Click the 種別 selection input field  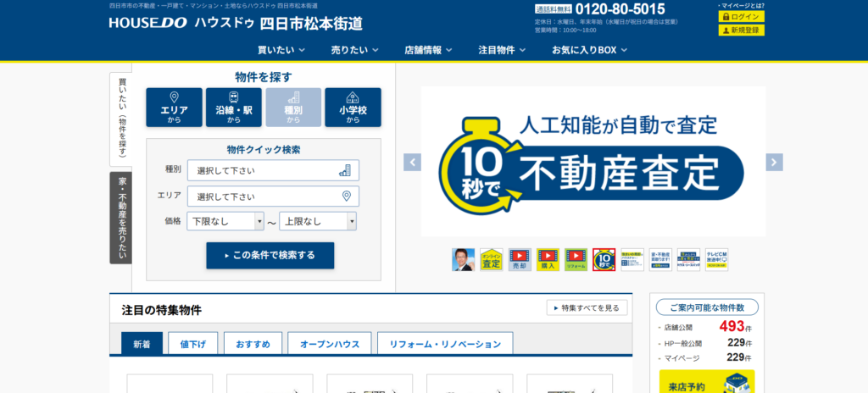273,170
